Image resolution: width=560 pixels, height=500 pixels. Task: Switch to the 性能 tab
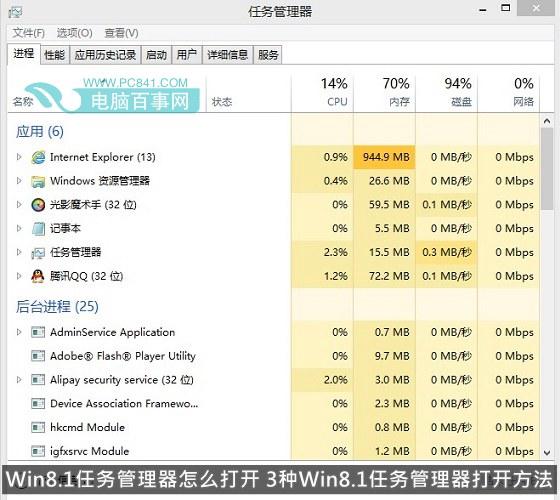(55, 55)
